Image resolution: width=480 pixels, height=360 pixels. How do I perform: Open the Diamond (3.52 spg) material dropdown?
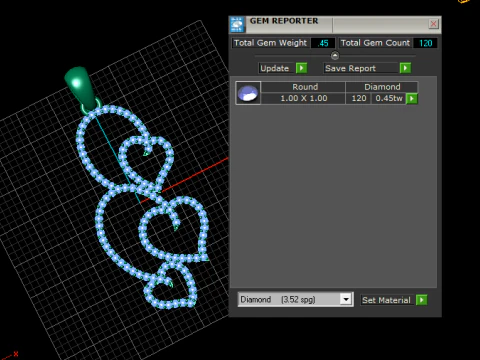tap(346, 299)
